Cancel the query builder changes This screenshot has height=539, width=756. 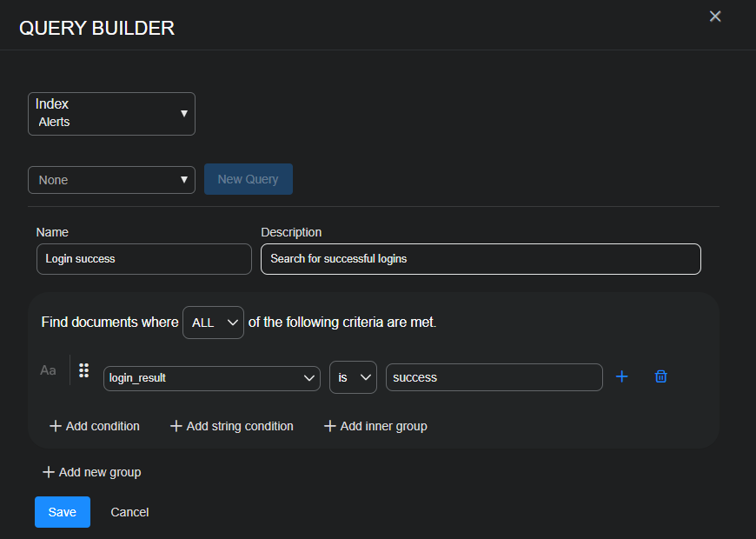point(129,512)
